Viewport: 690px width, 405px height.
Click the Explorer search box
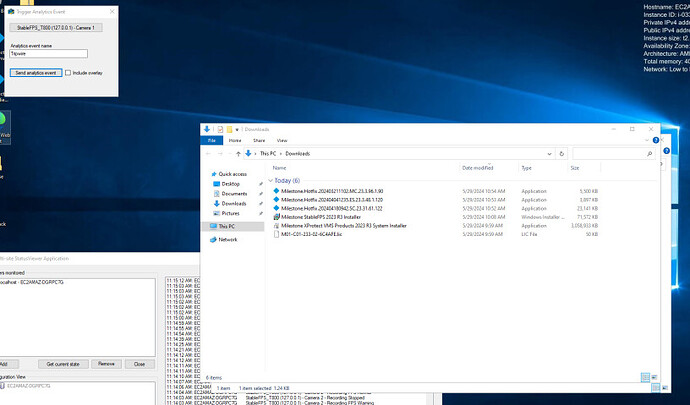point(613,154)
